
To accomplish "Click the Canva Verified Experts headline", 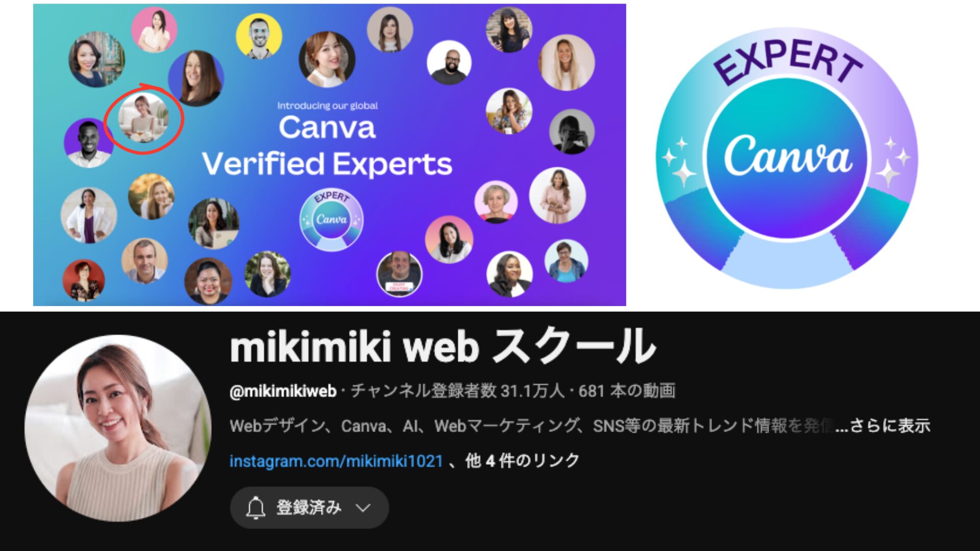I will click(327, 145).
